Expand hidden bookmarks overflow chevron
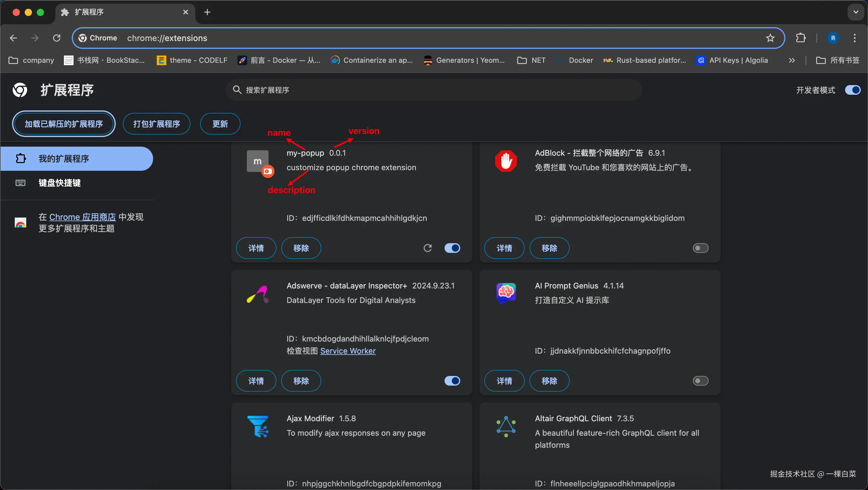 point(792,60)
